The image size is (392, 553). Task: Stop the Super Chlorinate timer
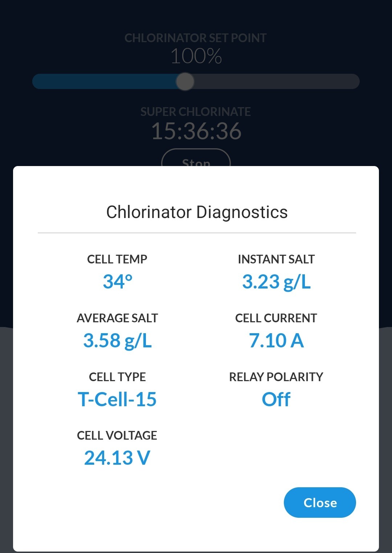[x=196, y=158]
